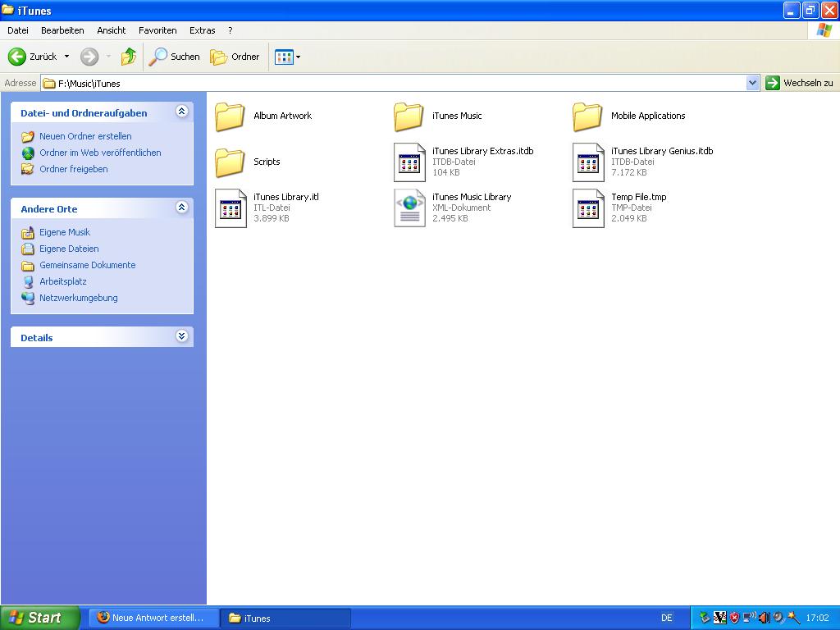Click the Netzwerkumgebung network icon
840x630 pixels.
click(x=28, y=299)
